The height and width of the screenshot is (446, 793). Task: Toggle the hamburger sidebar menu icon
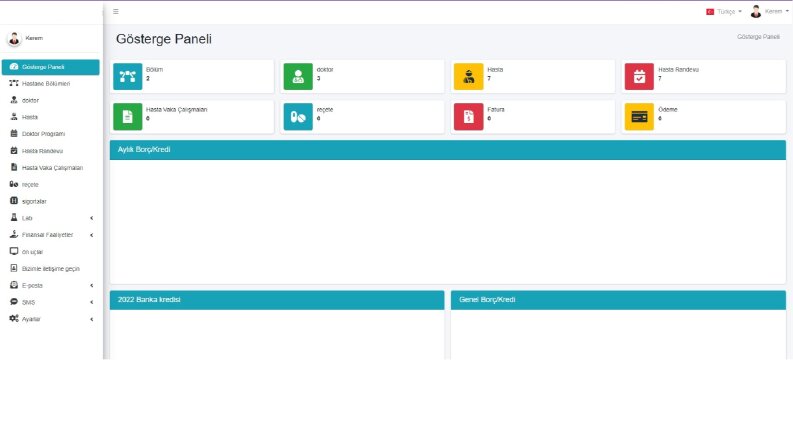pos(116,12)
